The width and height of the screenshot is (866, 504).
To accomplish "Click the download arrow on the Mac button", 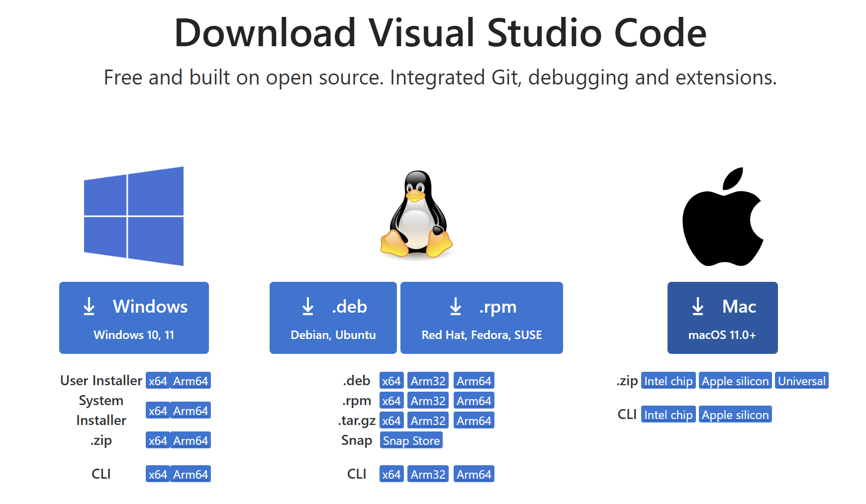I will pyautogui.click(x=698, y=307).
